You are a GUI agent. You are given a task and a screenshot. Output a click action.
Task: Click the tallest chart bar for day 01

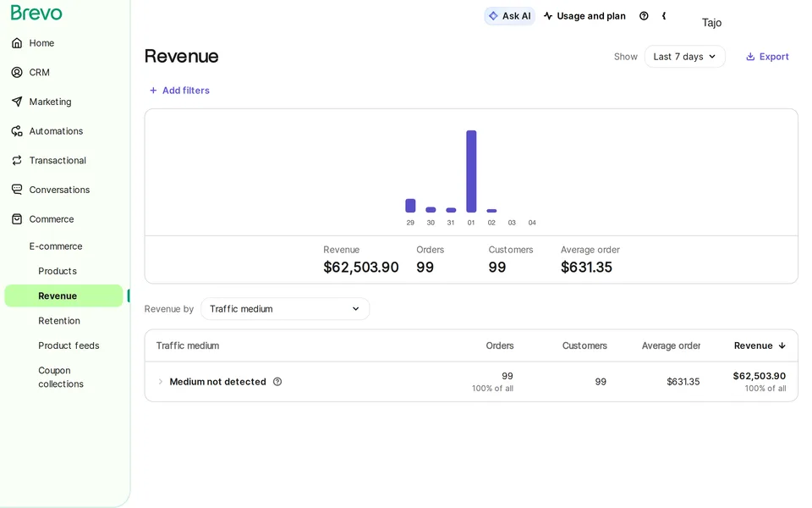pos(471,172)
